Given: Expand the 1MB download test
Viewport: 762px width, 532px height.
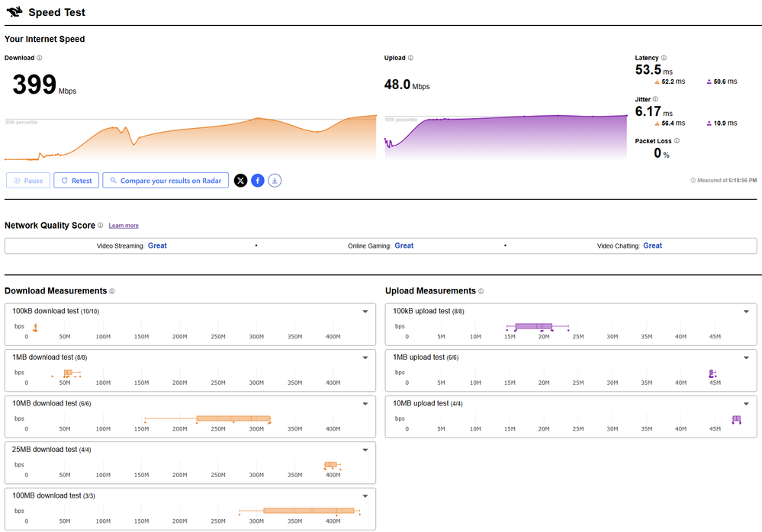Looking at the screenshot, I should [x=365, y=357].
